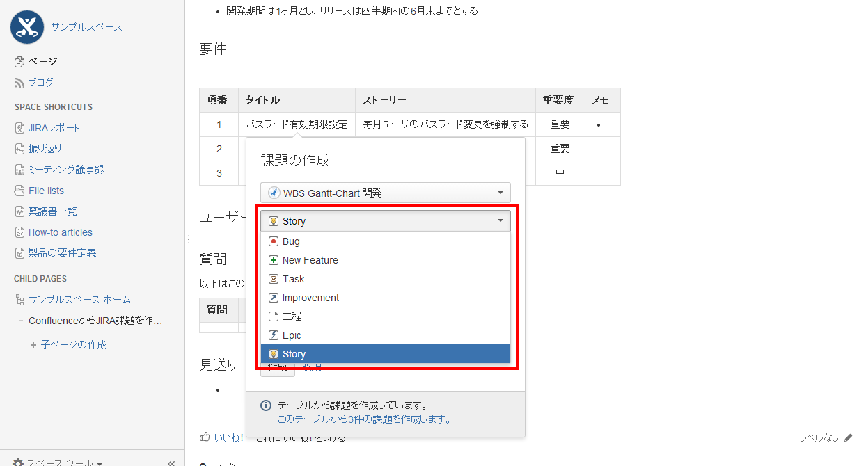
Task: Select サンプルスペース ホーム in the page tree
Action: point(79,300)
